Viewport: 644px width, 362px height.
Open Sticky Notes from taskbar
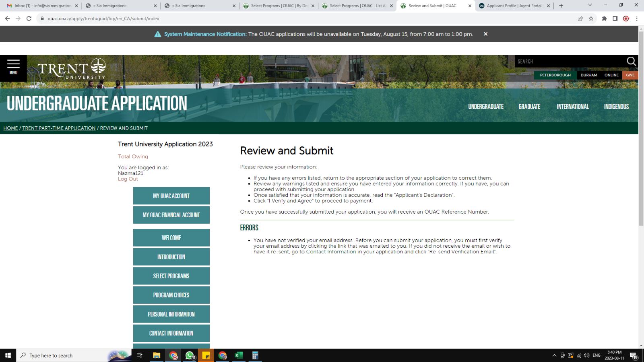pos(206,355)
